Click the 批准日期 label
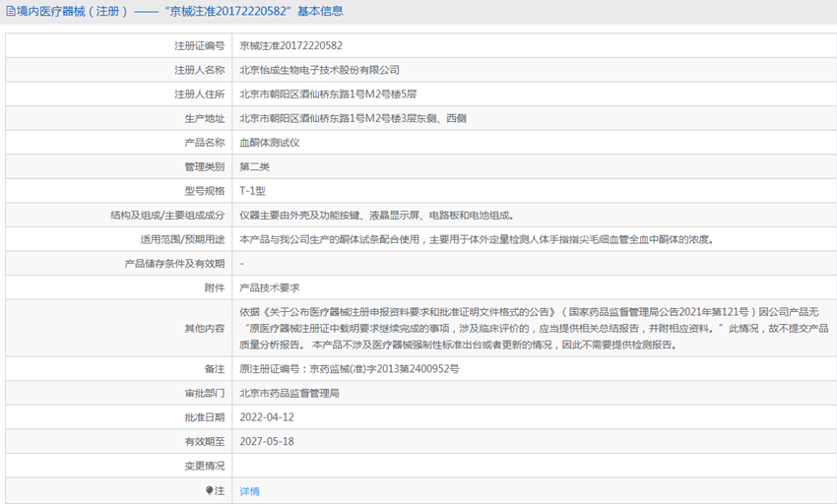 pos(205,417)
